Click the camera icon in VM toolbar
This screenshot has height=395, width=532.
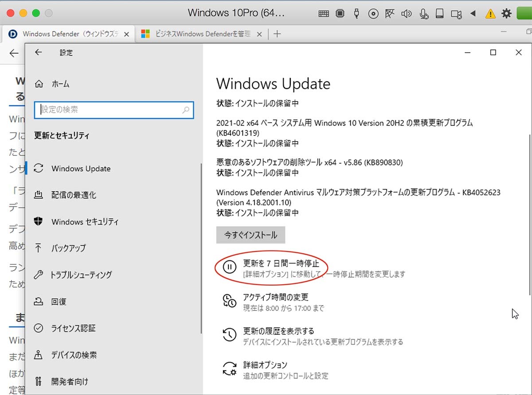(x=456, y=14)
